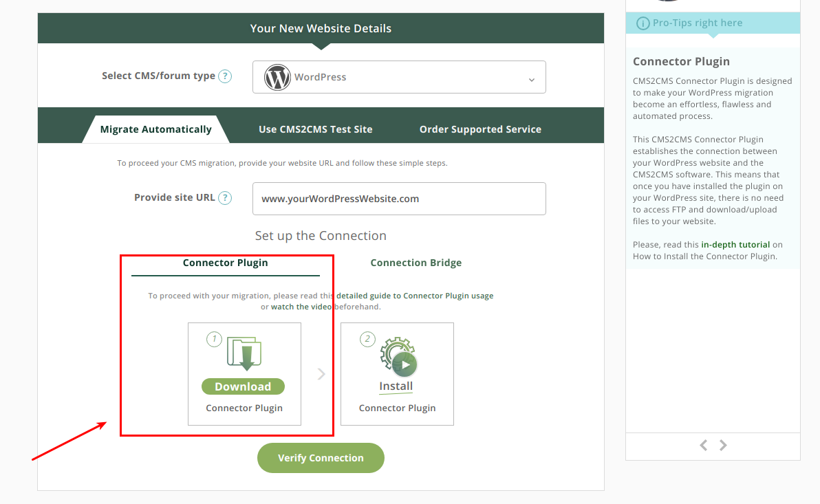820x504 pixels.
Task: Open the Order Supported Service tab
Action: 480,129
